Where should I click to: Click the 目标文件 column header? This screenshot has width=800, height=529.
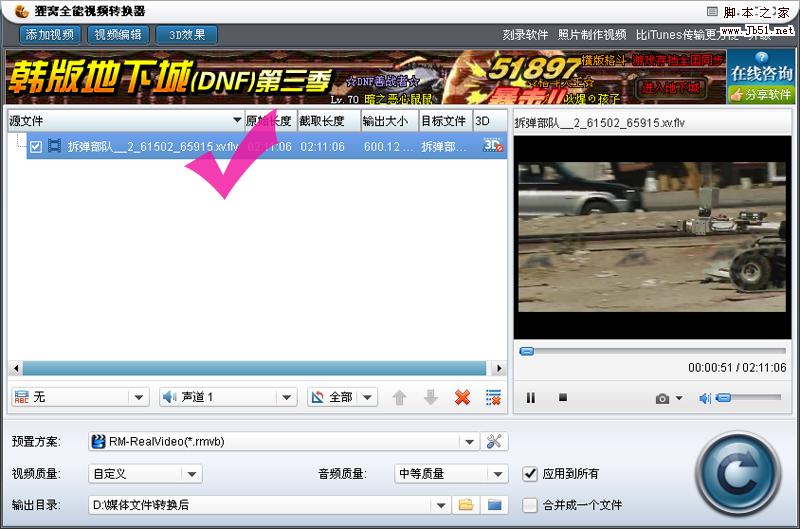(x=446, y=121)
